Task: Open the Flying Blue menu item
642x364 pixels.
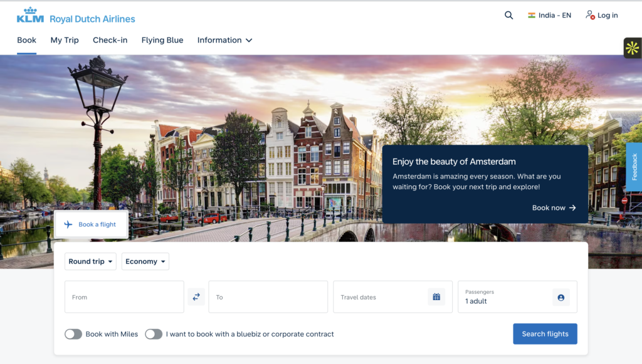Action: (162, 40)
